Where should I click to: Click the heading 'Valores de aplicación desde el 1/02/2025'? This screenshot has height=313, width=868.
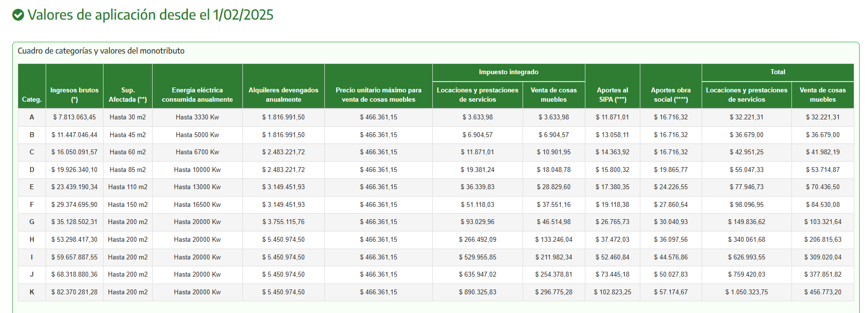tap(150, 15)
